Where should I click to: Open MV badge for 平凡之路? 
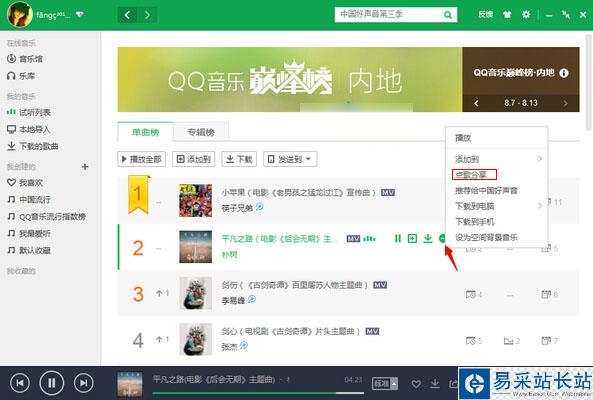pyautogui.click(x=353, y=239)
